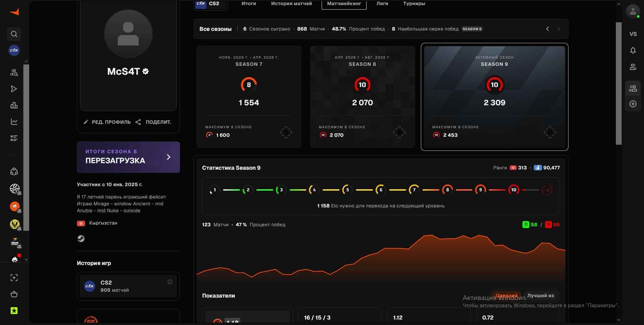This screenshot has width=644, height=325.
Task: Click level 10 marker on the Elo progress bar
Action: (x=514, y=190)
